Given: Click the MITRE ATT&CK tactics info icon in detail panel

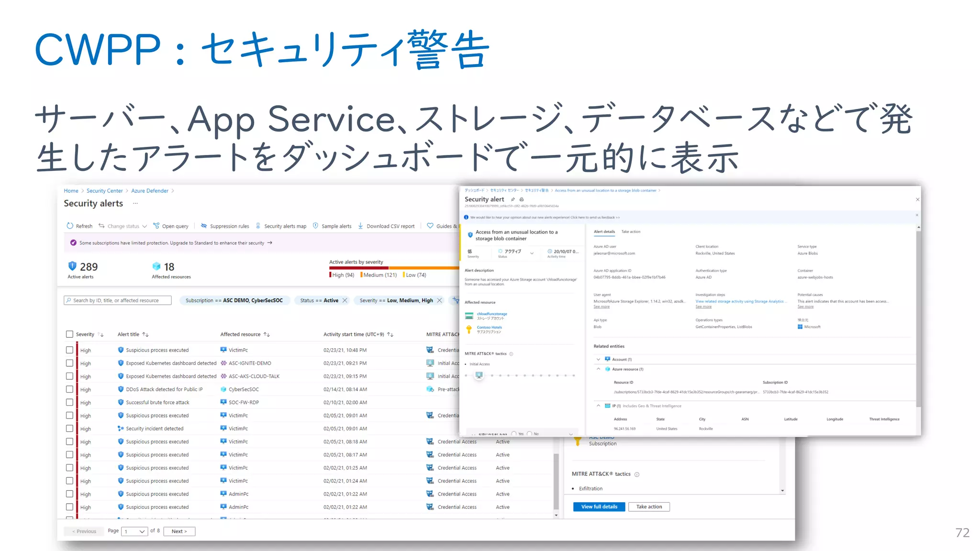Looking at the screenshot, I should pyautogui.click(x=637, y=474).
